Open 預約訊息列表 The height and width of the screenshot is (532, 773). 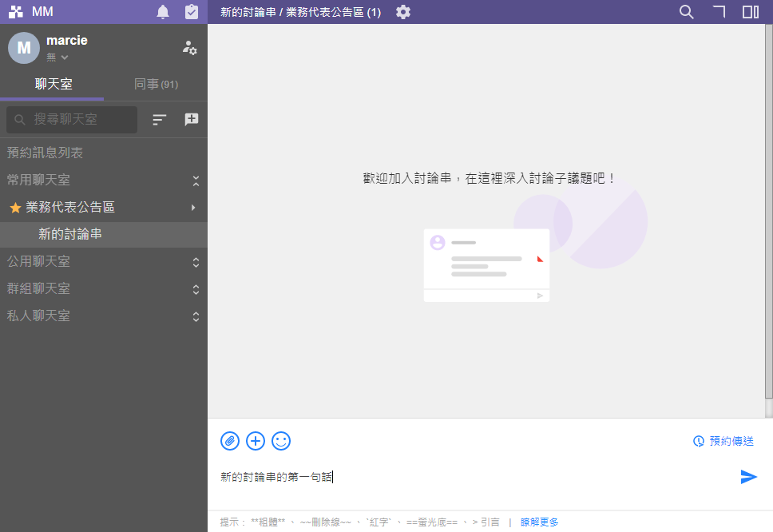pos(45,153)
